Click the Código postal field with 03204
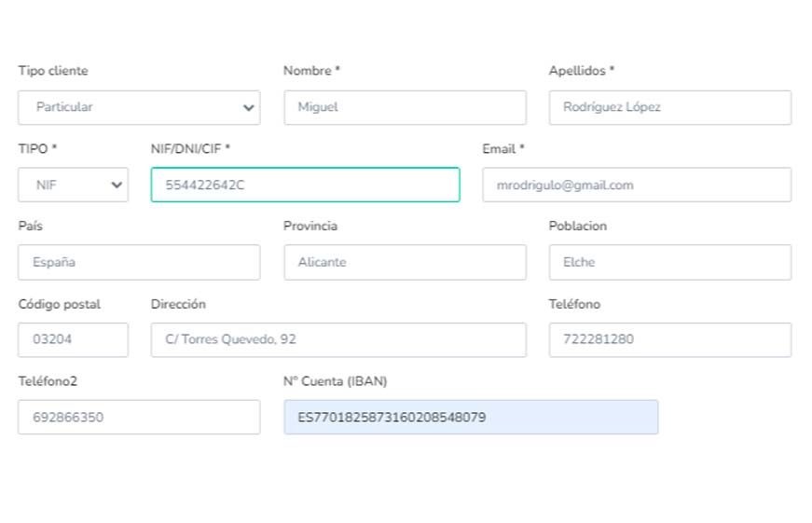This screenshot has width=812, height=523. point(73,339)
